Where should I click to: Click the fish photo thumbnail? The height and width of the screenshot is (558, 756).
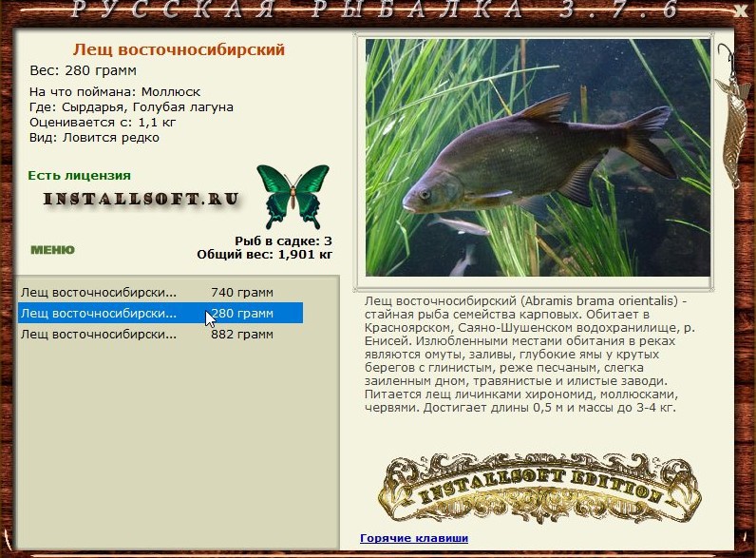(x=538, y=158)
